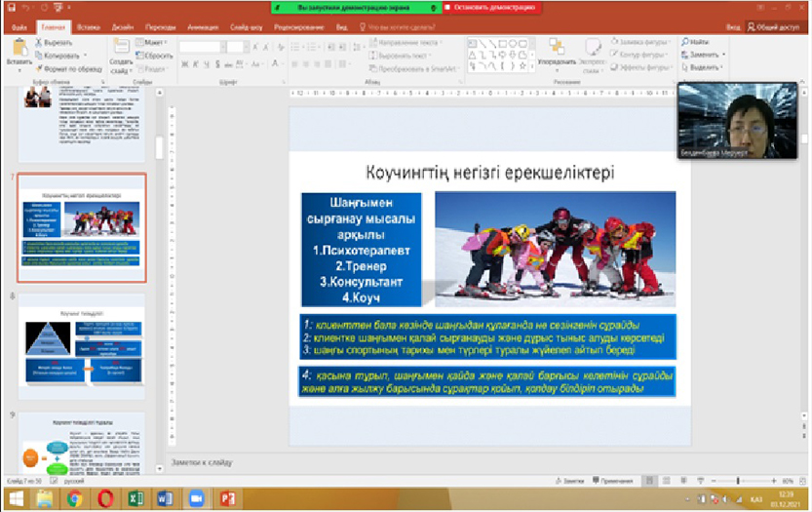Toggle bold formatting (Ж) button

point(184,65)
